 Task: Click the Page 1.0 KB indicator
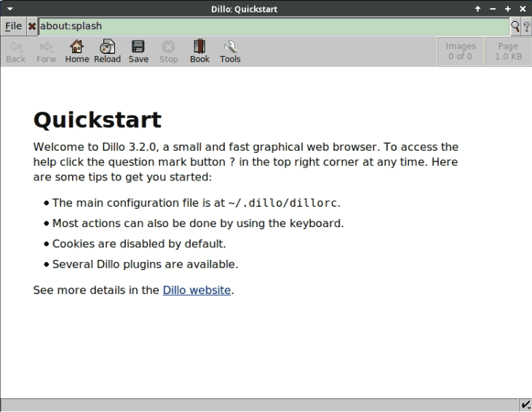pyautogui.click(x=508, y=52)
